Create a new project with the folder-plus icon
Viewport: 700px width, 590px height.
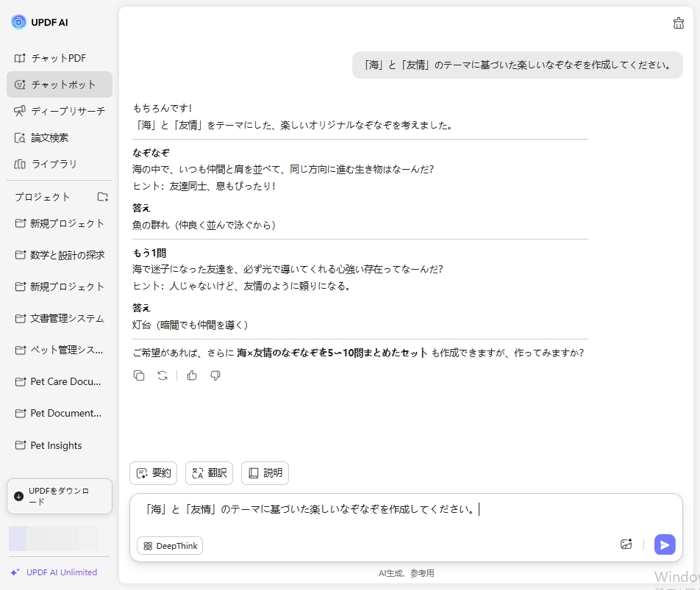pos(103,197)
